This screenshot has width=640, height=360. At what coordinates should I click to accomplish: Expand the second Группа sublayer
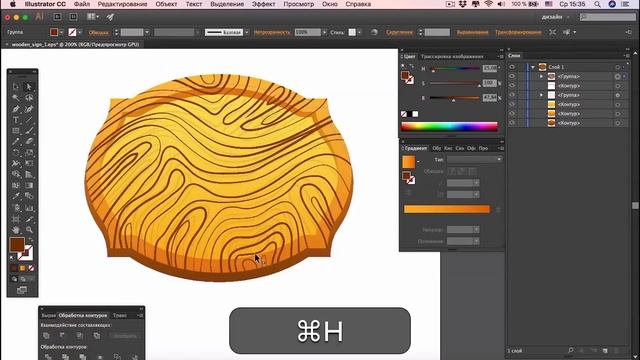point(542,95)
